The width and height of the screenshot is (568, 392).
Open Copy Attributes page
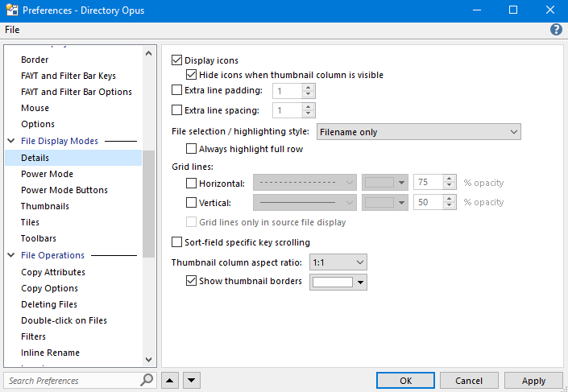tap(53, 272)
